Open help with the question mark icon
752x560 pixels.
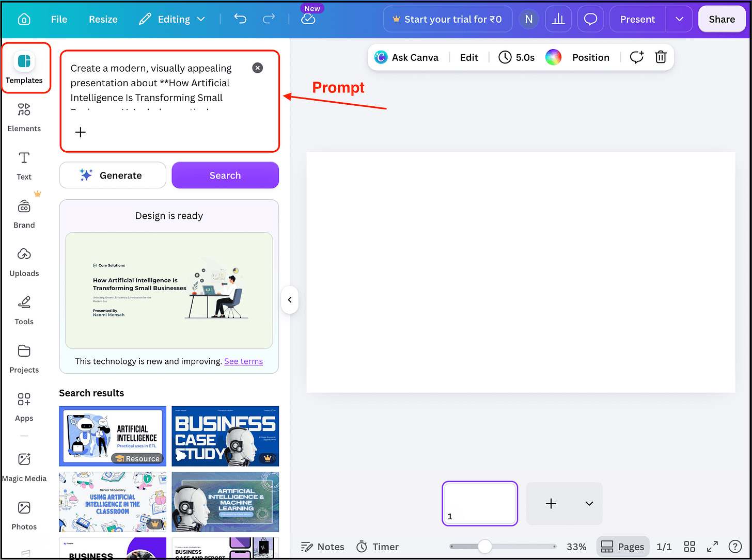(735, 547)
